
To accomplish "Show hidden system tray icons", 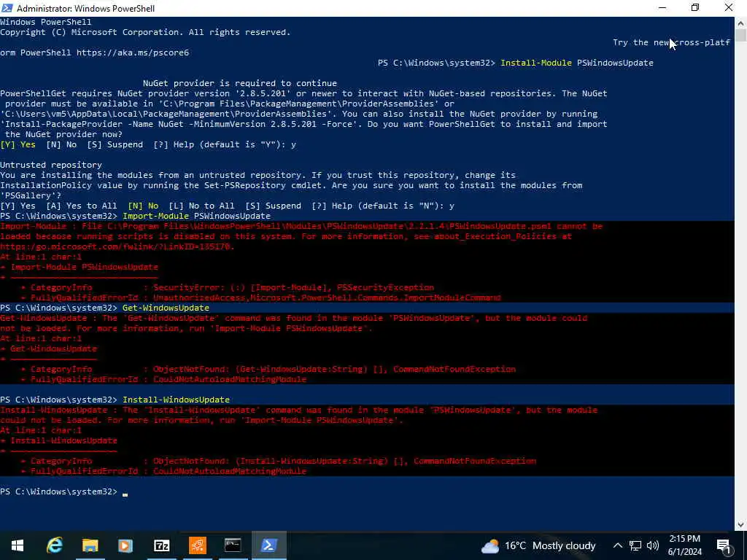I will [617, 545].
